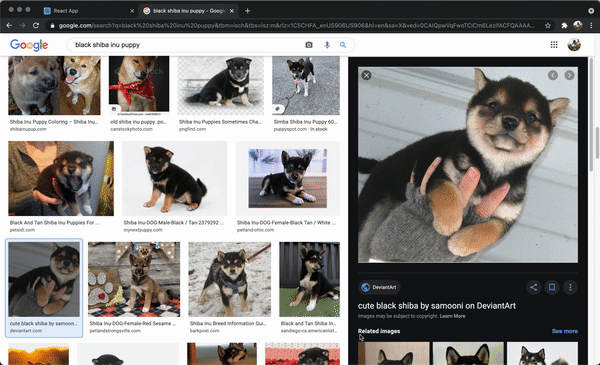Click Learn More about copyright
This screenshot has height=365, width=600.
tap(452, 316)
